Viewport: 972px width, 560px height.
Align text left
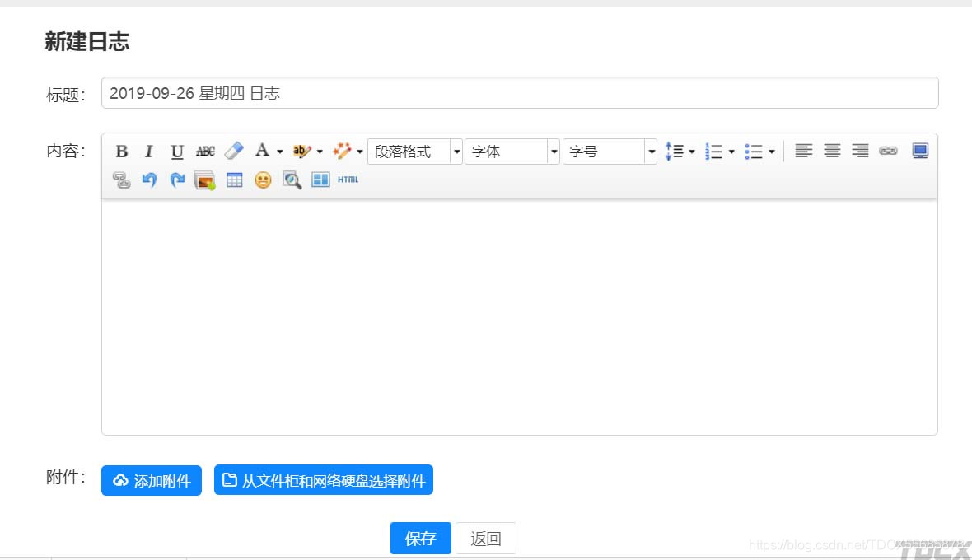(803, 151)
